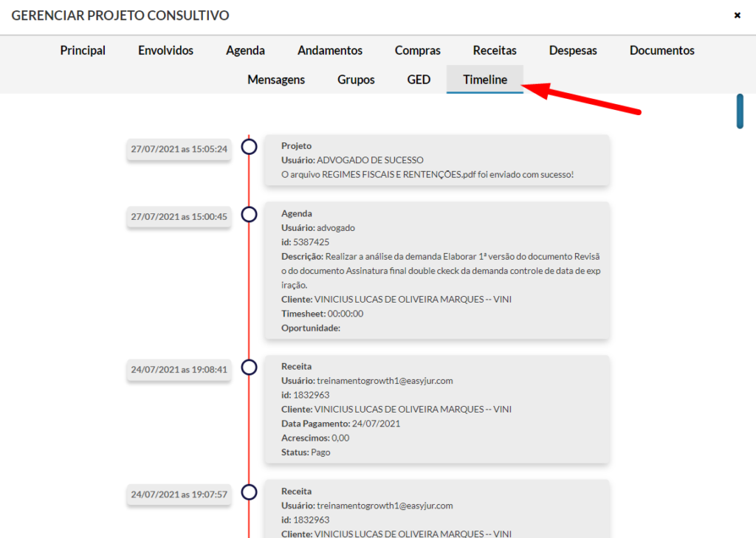Screen dimensions: 756x538
Task: Click the Agenda entry title
Action: point(297,213)
